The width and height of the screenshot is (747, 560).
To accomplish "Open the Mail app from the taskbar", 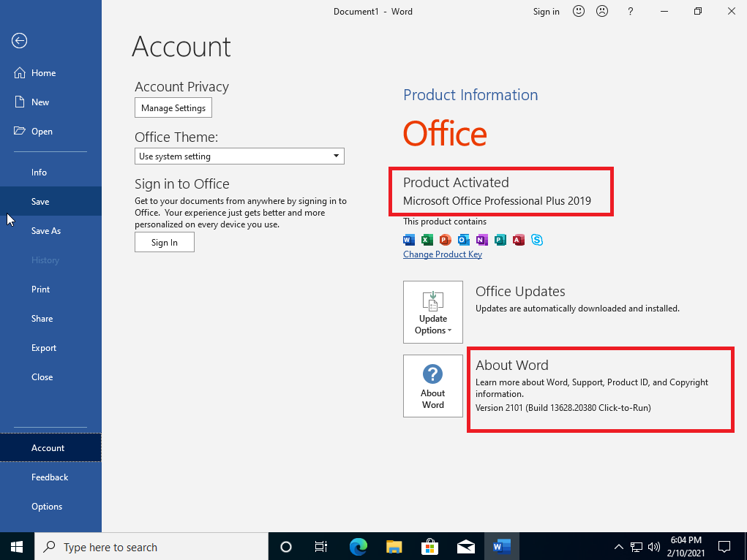I will (x=465, y=547).
